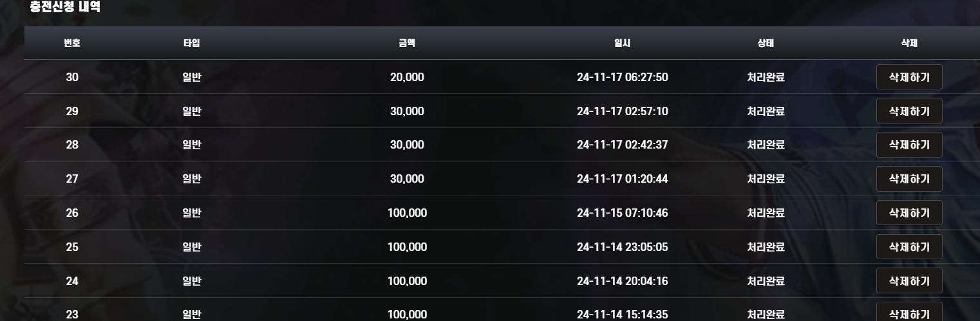980x321 pixels.
Task: Delete entry 24 dated 24-11-14 20:04:16
Action: tap(909, 281)
